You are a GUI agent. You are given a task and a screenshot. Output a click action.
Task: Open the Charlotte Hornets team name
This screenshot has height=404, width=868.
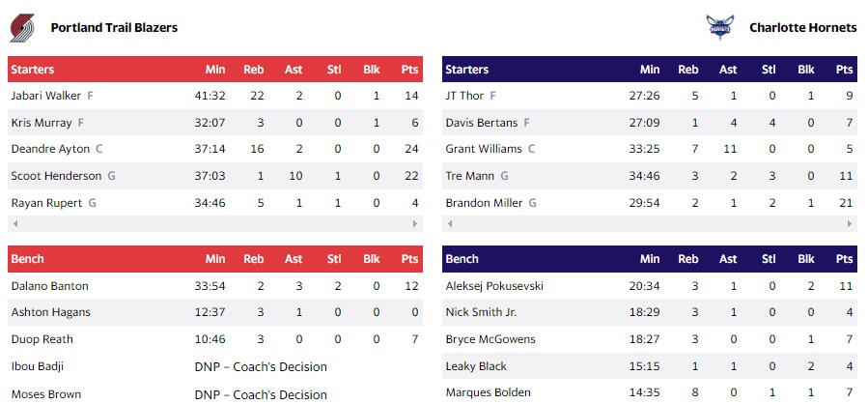[802, 28]
